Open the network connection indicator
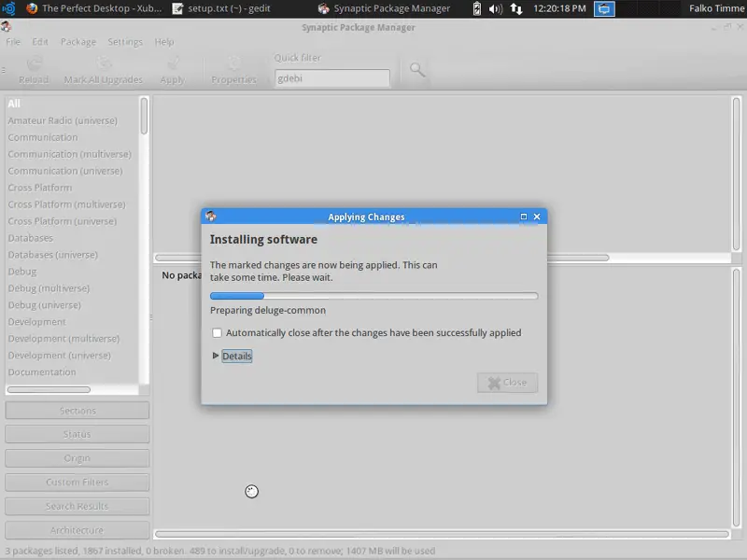 tap(516, 8)
